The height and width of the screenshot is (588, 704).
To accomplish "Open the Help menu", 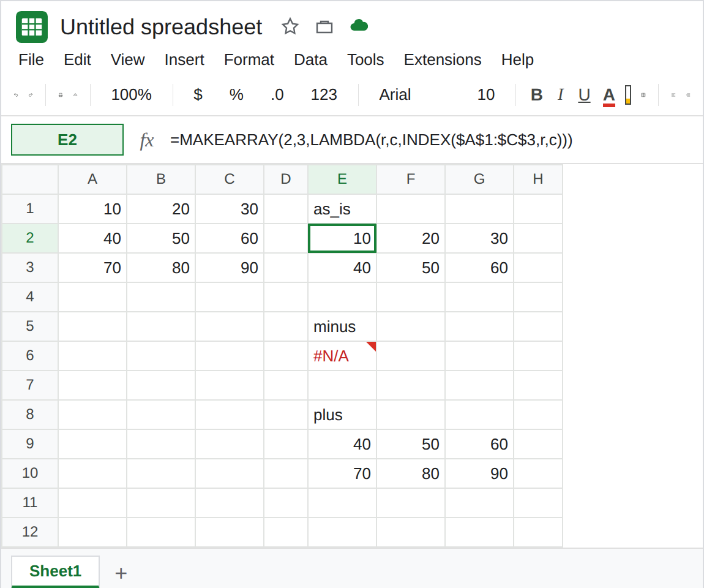I will pyautogui.click(x=517, y=59).
